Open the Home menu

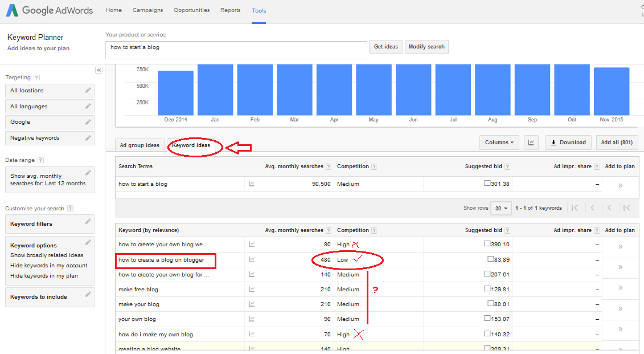pos(114,10)
